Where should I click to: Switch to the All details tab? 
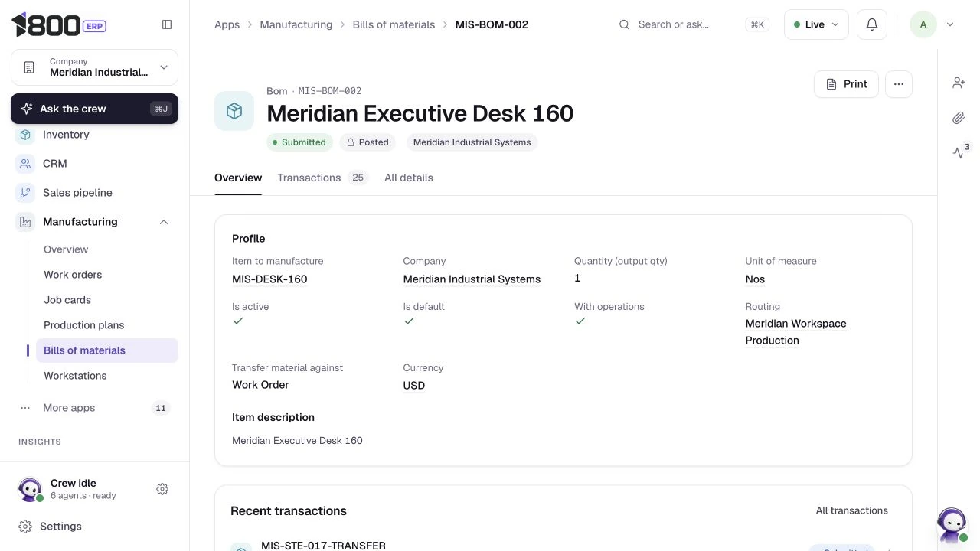click(x=409, y=178)
